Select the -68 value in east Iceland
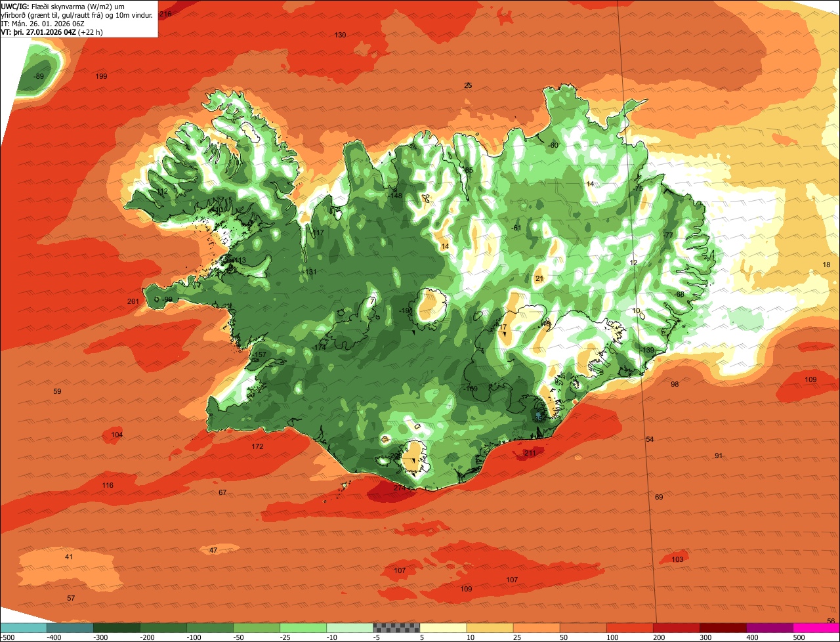This screenshot has height=642, width=840. point(679,294)
